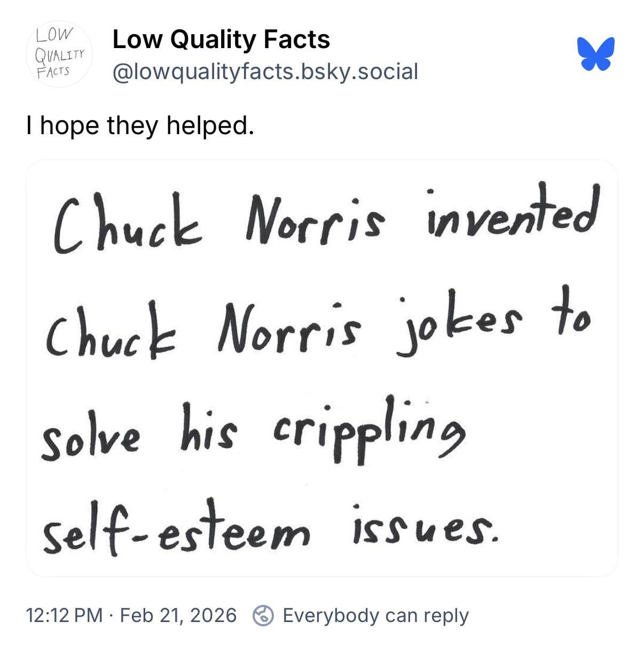Click the second-line handwritten Norris
Viewport: 644px width, 645px height.
[285, 328]
